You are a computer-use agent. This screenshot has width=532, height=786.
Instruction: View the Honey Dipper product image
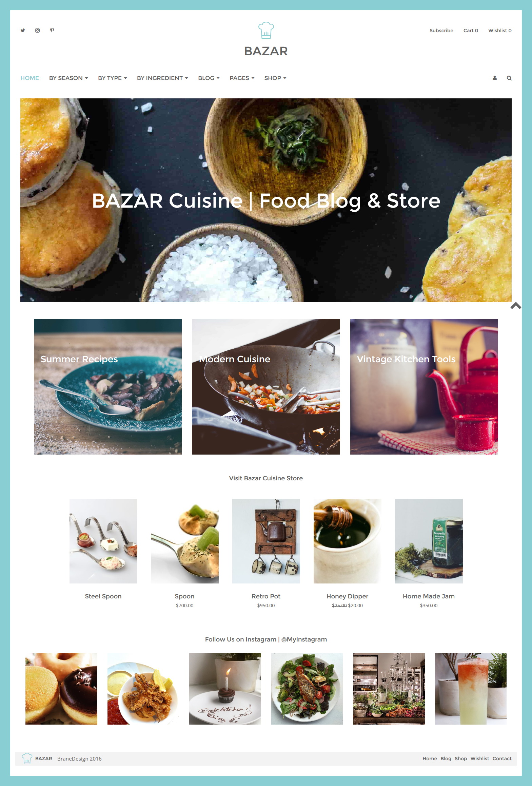click(347, 541)
